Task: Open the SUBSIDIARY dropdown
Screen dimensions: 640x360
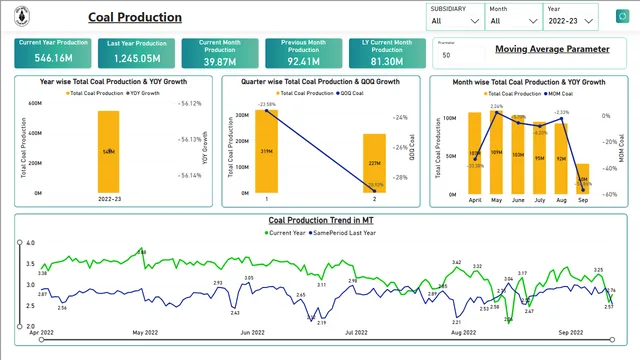Action: [x=455, y=21]
